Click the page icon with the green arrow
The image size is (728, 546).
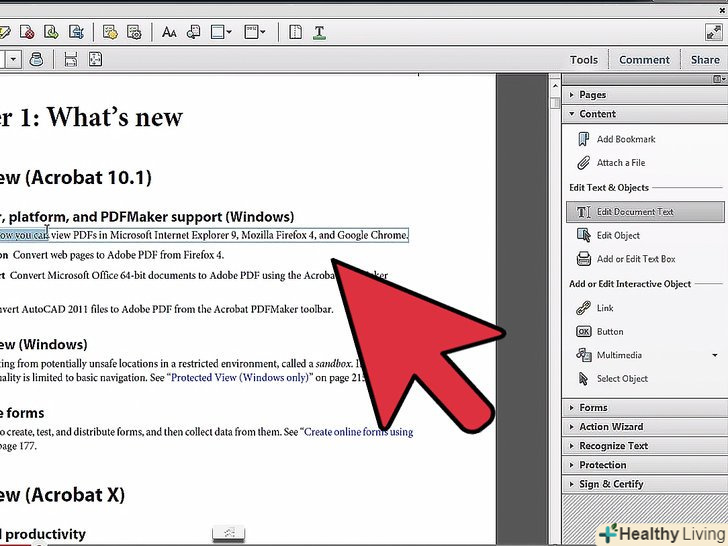point(51,32)
